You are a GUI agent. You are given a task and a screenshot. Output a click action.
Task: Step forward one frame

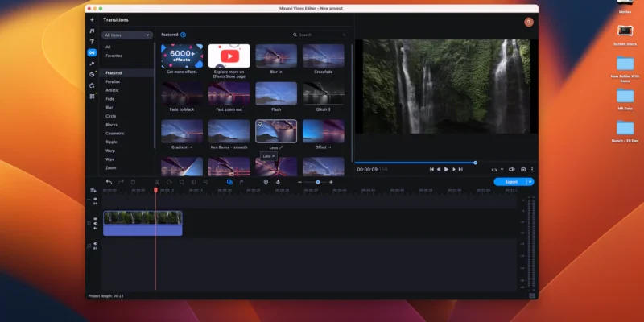(453, 169)
